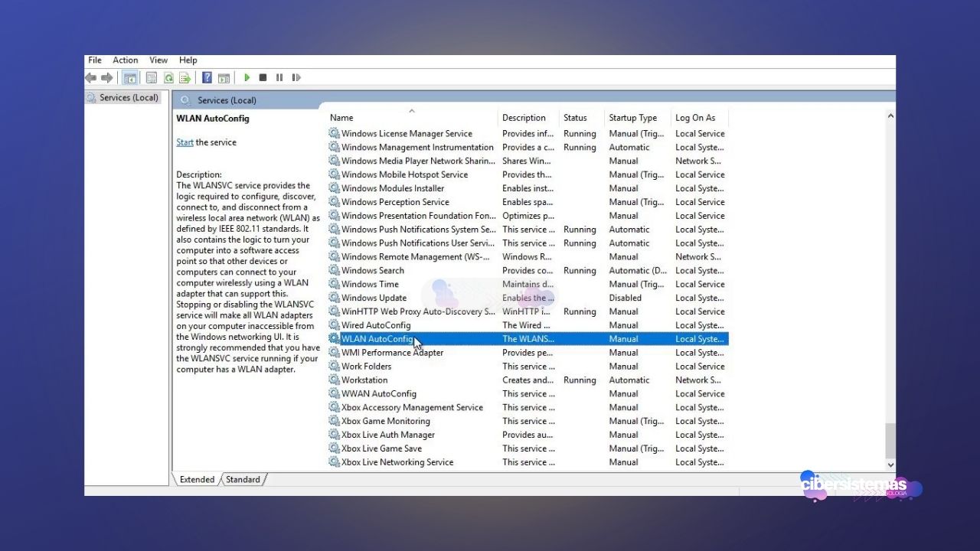Viewport: 980px width, 551px height.
Task: Click the Restart Service toolbar icon
Action: click(296, 77)
